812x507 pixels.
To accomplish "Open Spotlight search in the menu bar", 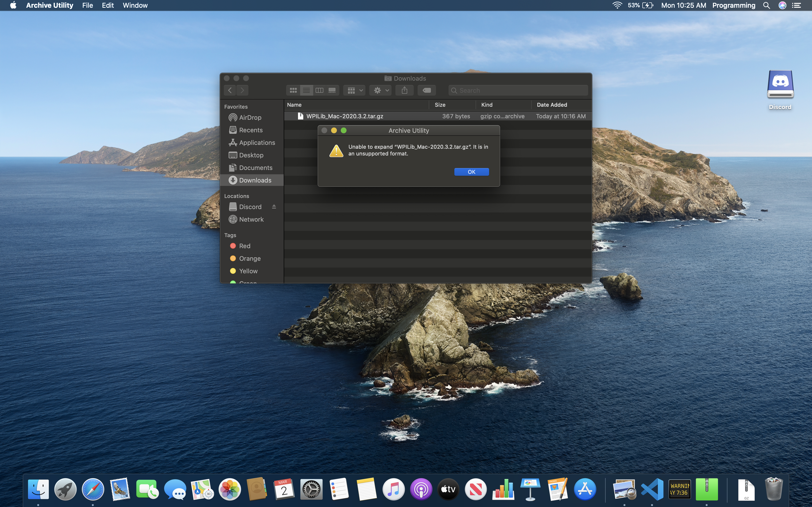I will pos(766,5).
